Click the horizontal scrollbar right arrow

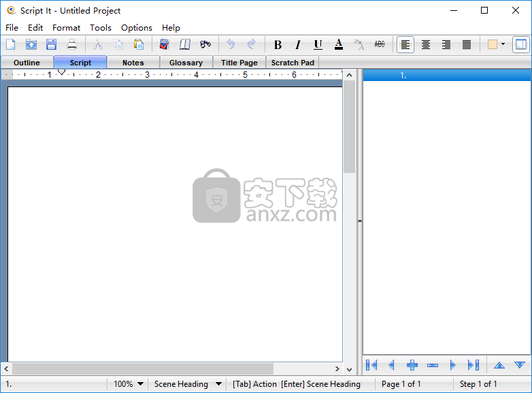point(337,368)
